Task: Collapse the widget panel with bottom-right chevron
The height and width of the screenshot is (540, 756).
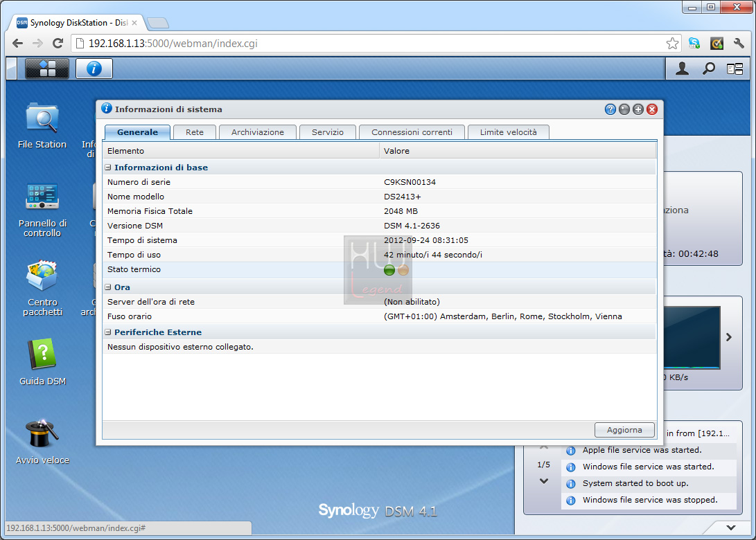Action: 731,528
